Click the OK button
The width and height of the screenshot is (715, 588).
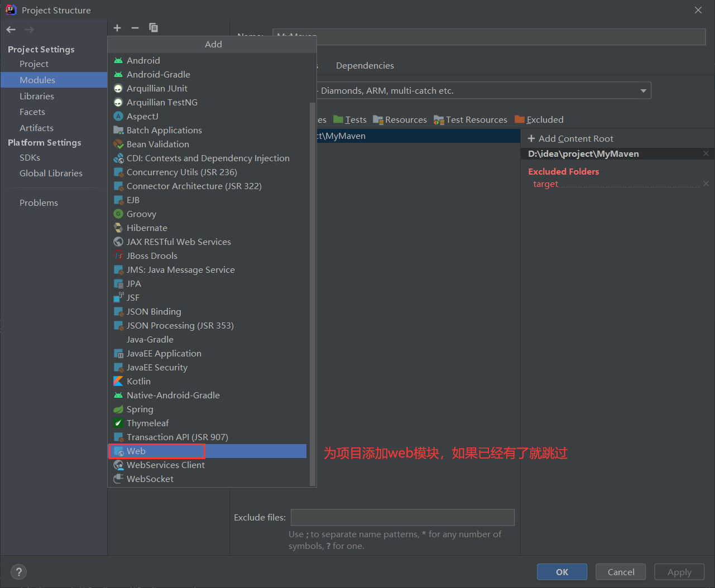click(562, 572)
